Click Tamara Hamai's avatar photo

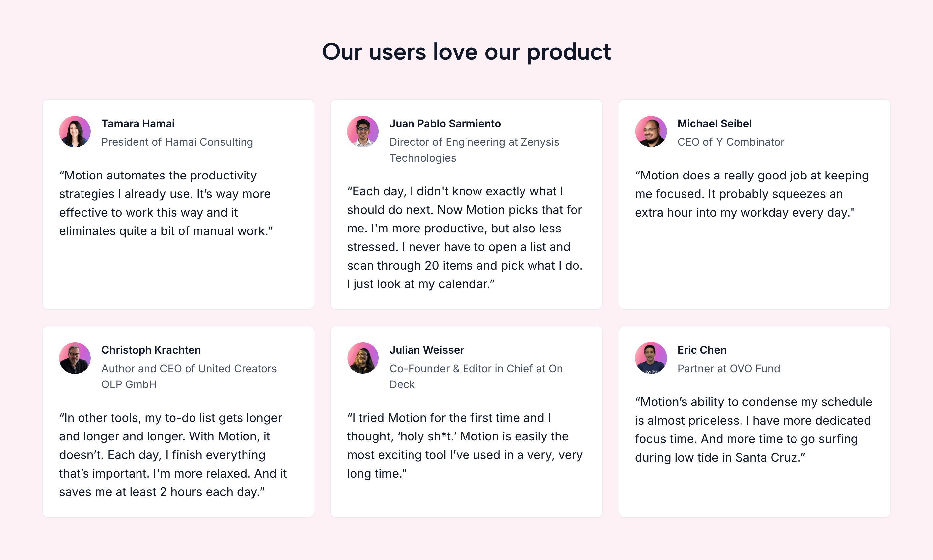[x=75, y=132]
